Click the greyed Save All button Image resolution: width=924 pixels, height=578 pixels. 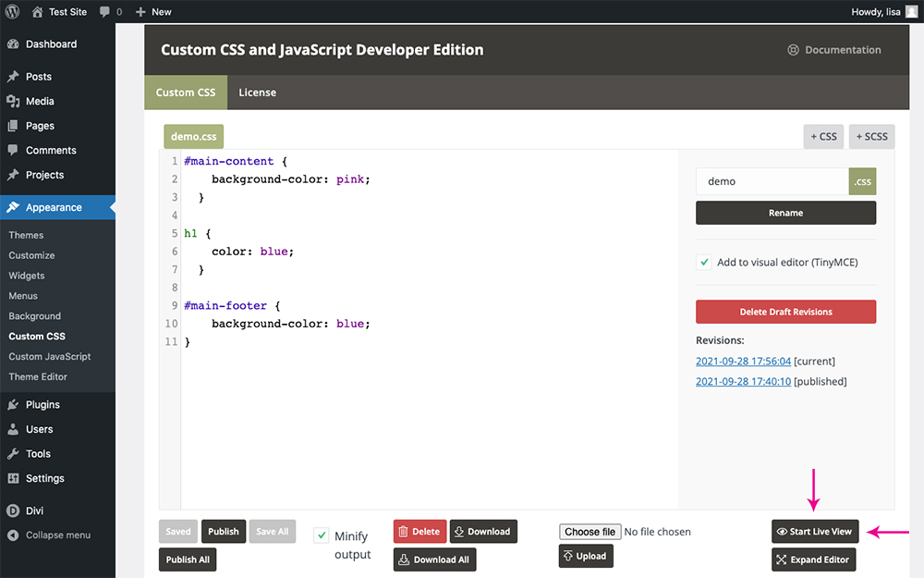273,532
